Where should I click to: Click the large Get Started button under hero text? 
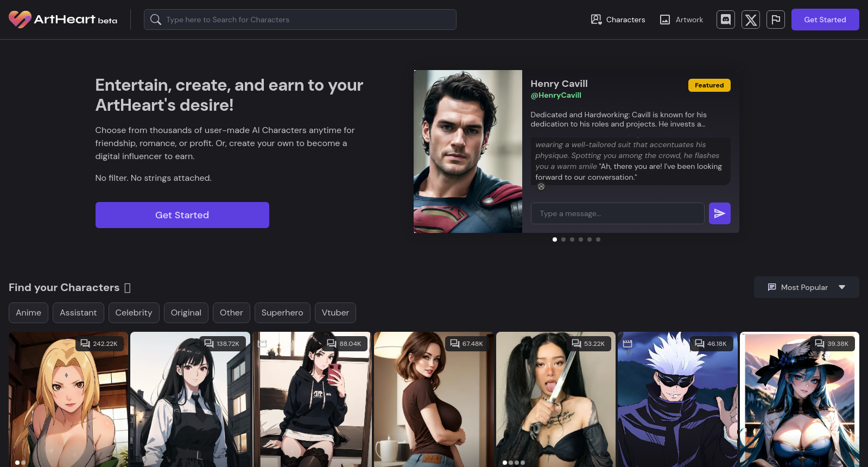click(182, 215)
